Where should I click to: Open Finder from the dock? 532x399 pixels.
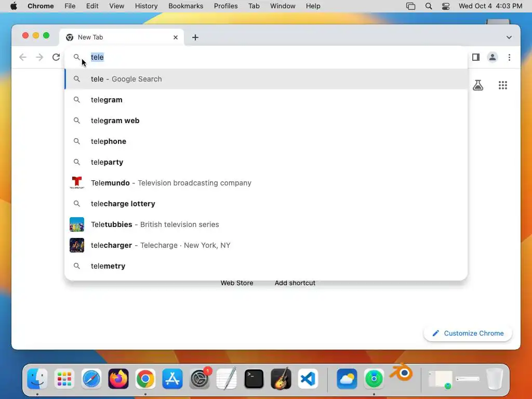coord(37,379)
